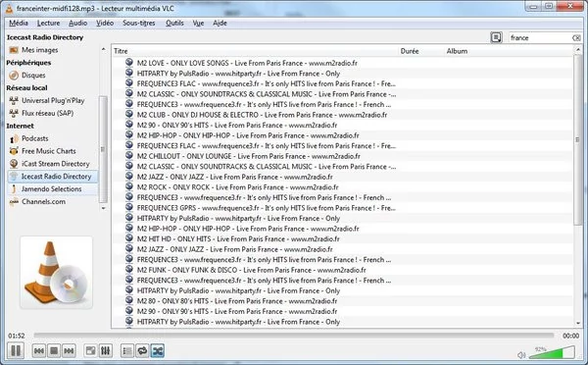Select M2 CLUB - ONLY DJ HOUSE & ELECTRO
The width and height of the screenshot is (588, 365).
coord(262,115)
